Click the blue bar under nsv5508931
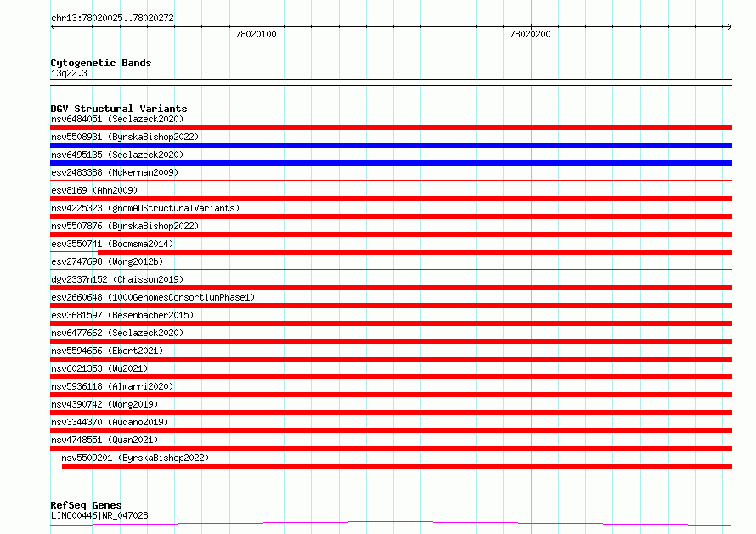Screen dimensions: 756x534 coord(391,145)
